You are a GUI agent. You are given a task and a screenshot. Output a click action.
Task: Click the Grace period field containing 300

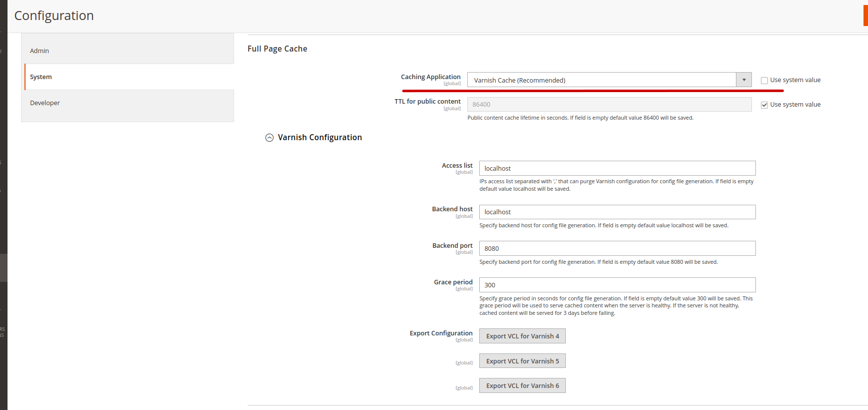tap(617, 285)
